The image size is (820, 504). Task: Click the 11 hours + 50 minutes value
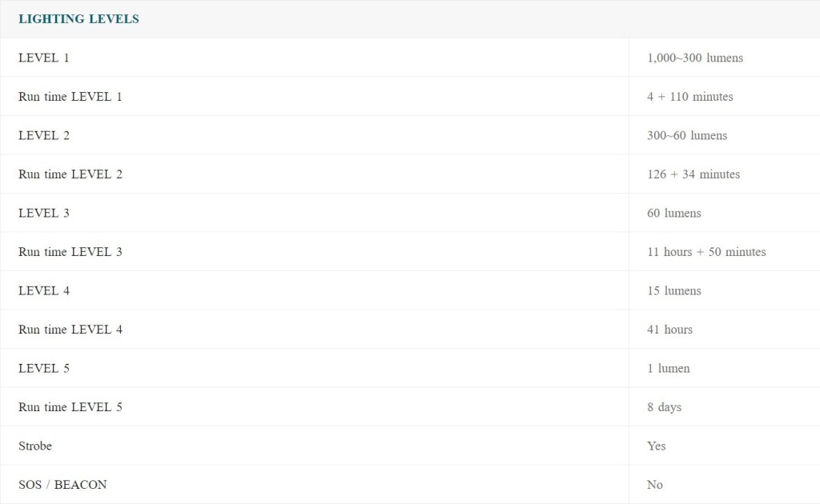(706, 252)
